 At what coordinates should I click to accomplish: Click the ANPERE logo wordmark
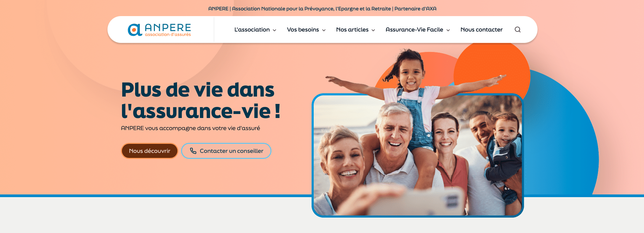(168, 27)
